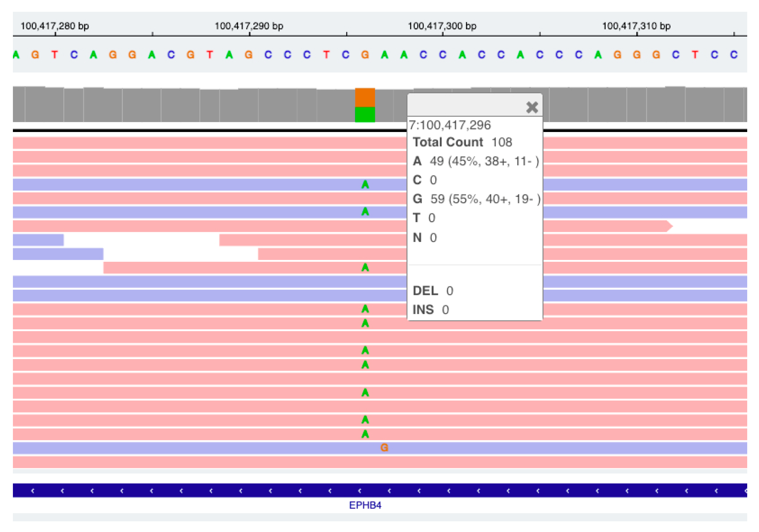Click the 100,417,290 bp ruler label

[x=249, y=26]
